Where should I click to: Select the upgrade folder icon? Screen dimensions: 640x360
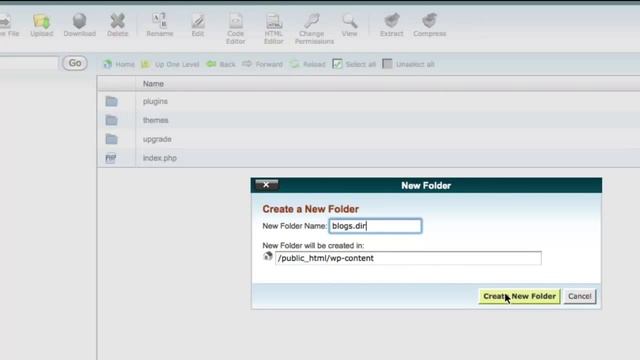[111, 139]
